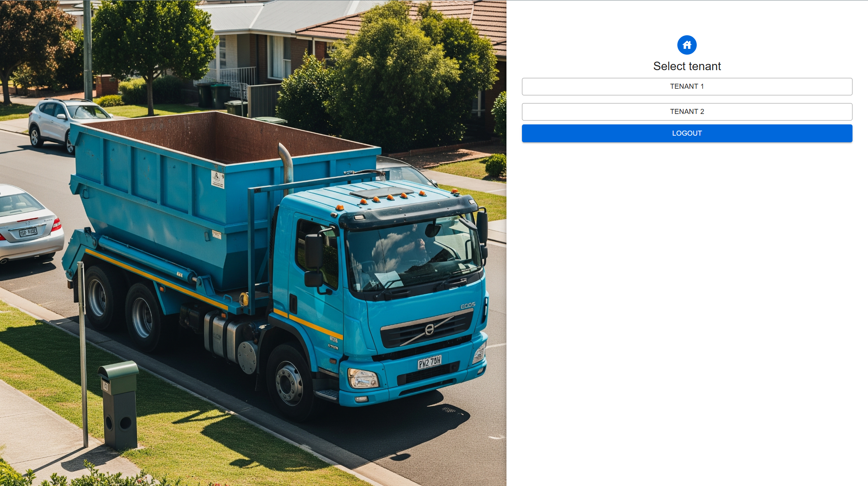Screen dimensions: 868x486
Task: Click the second tenant selection box
Action: coord(687,112)
